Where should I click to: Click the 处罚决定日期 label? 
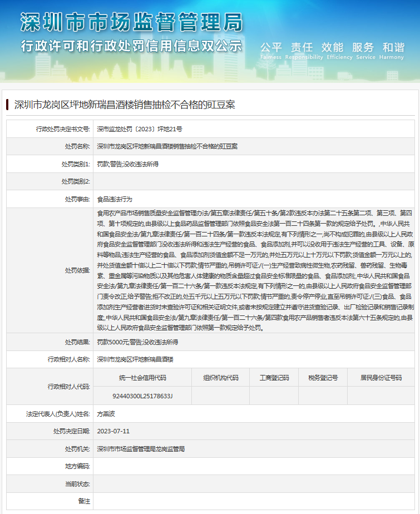point(71,432)
